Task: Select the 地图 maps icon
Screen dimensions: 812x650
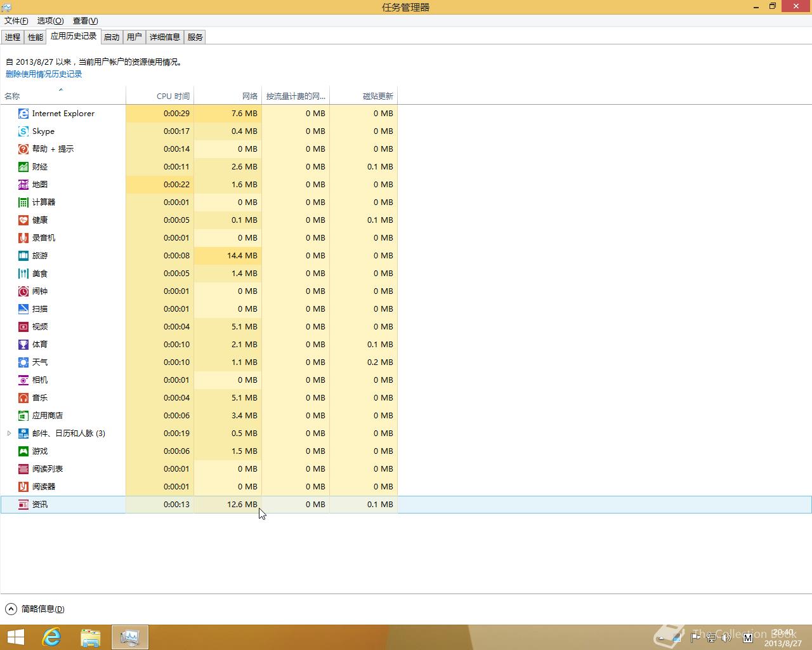Action: pyautogui.click(x=23, y=185)
